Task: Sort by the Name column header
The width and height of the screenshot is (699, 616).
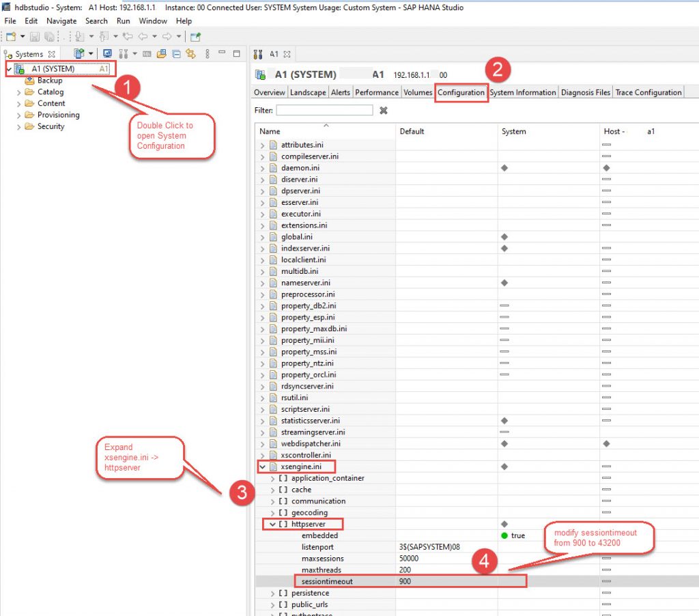Action: coord(326,132)
